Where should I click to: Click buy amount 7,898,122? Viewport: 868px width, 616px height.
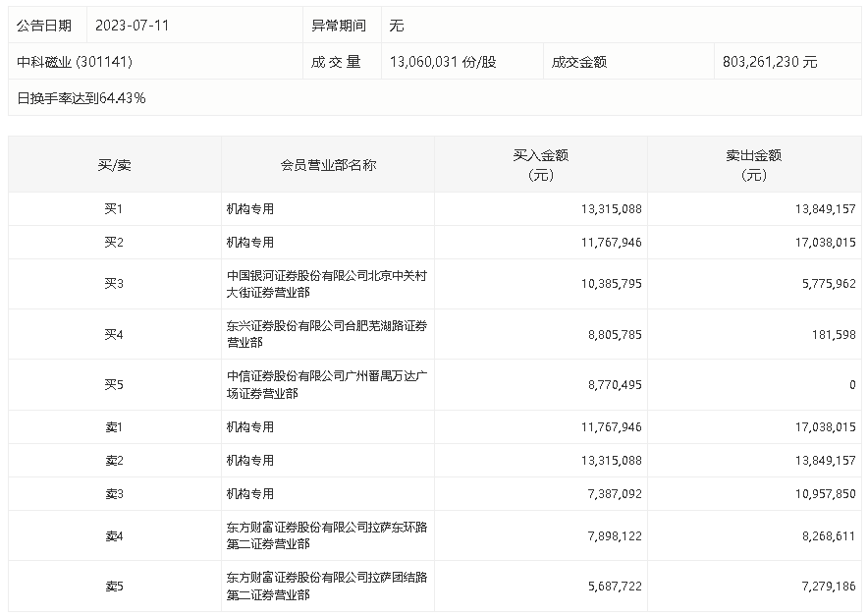[615, 536]
